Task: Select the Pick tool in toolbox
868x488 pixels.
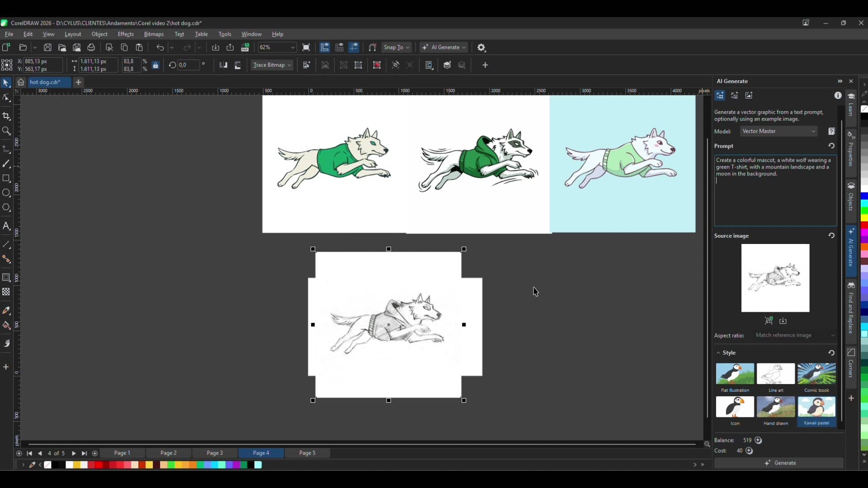Action: (x=6, y=83)
